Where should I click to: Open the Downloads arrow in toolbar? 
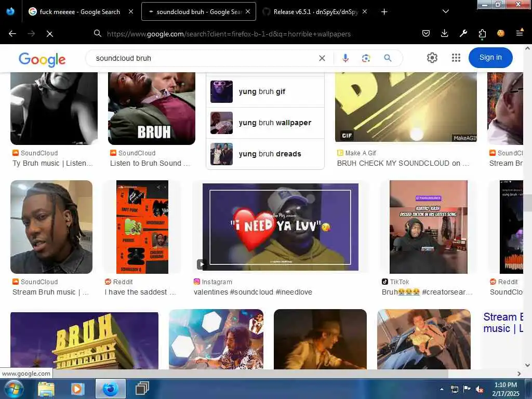pos(445,33)
